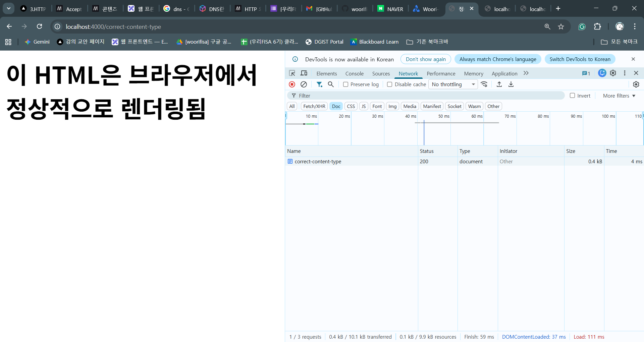This screenshot has width=644, height=342.
Task: Open the 모든 북마크 folder
Action: point(619,42)
